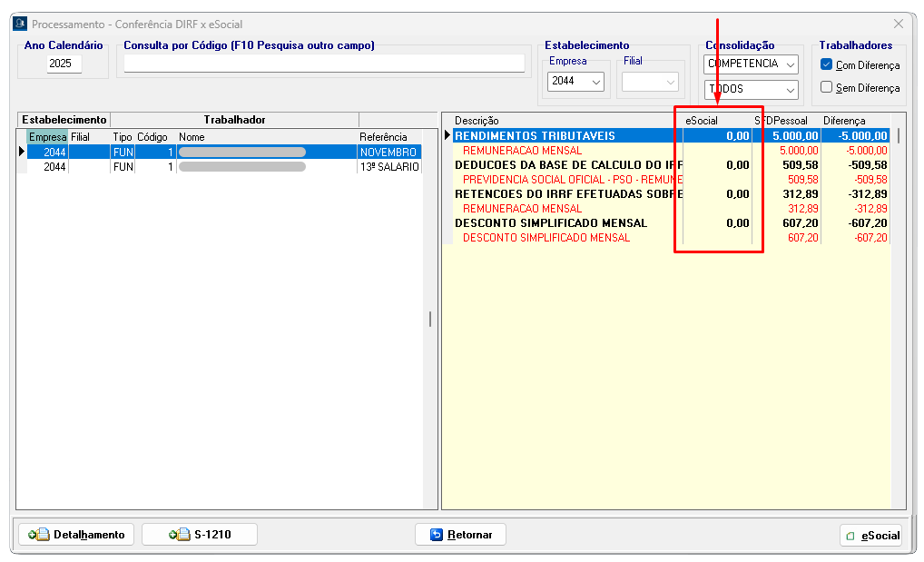This screenshot has width=924, height=562.
Task: Click the Detalhamento button icon
Action: tap(38, 535)
